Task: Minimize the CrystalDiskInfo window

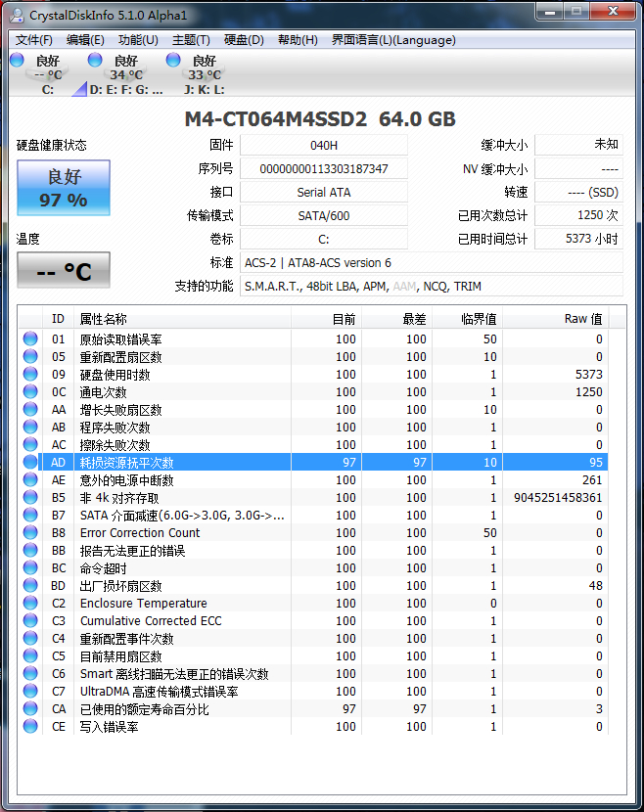Action: [x=550, y=12]
